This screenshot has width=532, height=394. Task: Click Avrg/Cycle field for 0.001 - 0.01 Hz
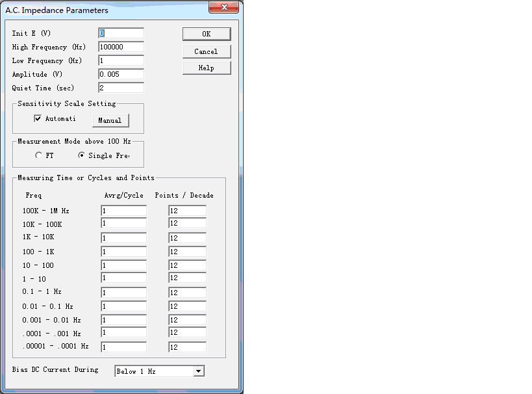point(124,320)
